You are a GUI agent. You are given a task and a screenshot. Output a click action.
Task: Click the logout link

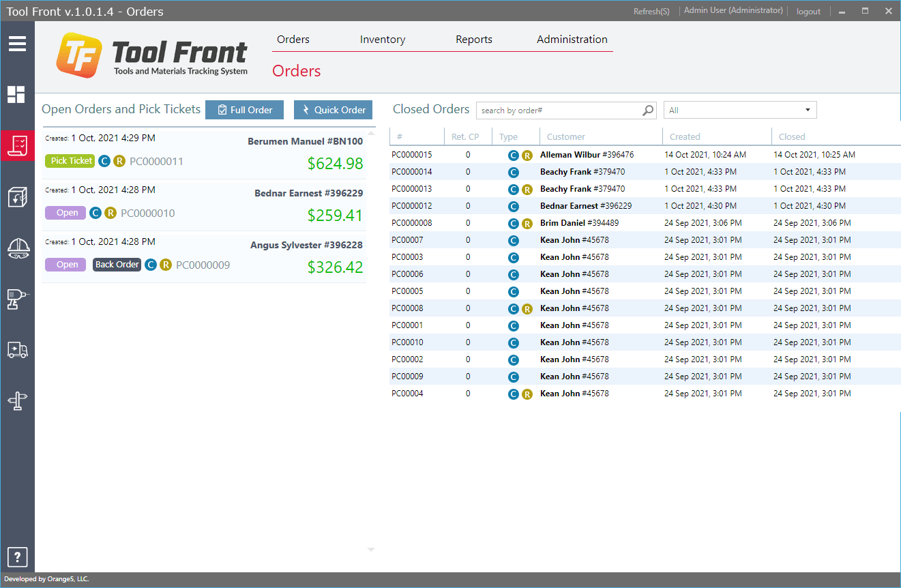click(x=808, y=12)
